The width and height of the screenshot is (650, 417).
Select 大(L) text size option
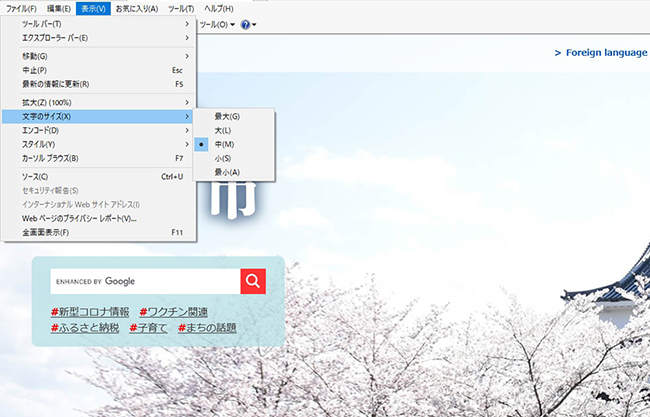point(223,131)
